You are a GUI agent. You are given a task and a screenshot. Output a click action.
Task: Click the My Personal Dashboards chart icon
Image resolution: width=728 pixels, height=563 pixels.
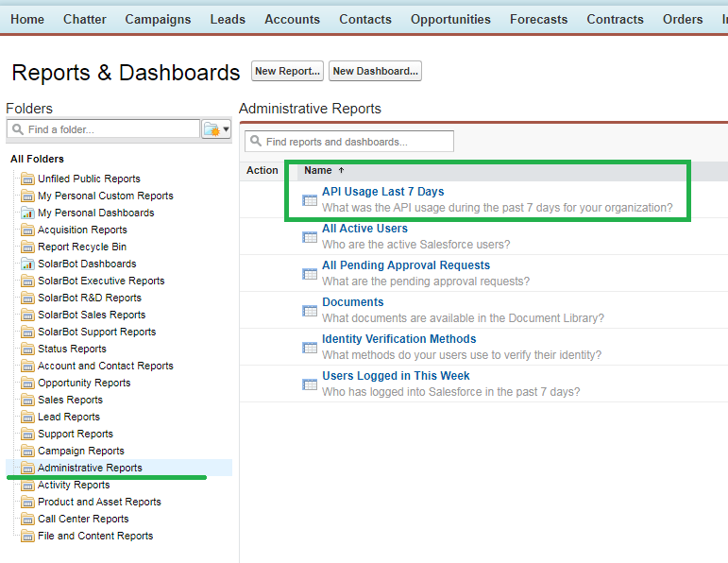(28, 213)
